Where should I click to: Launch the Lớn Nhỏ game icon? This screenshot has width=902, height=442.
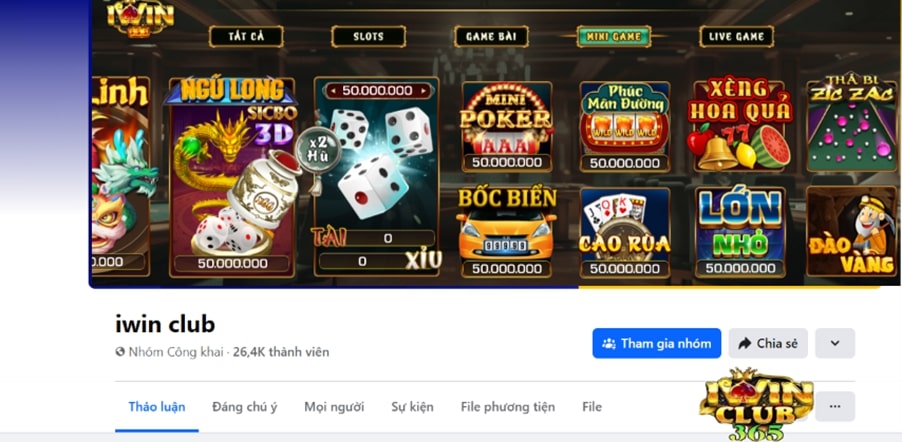[x=740, y=233]
